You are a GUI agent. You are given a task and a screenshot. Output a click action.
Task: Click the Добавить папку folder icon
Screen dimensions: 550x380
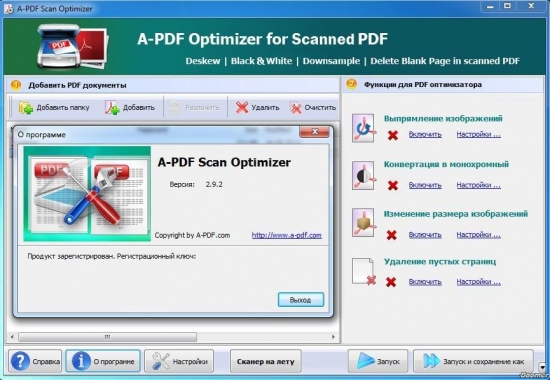pos(26,108)
